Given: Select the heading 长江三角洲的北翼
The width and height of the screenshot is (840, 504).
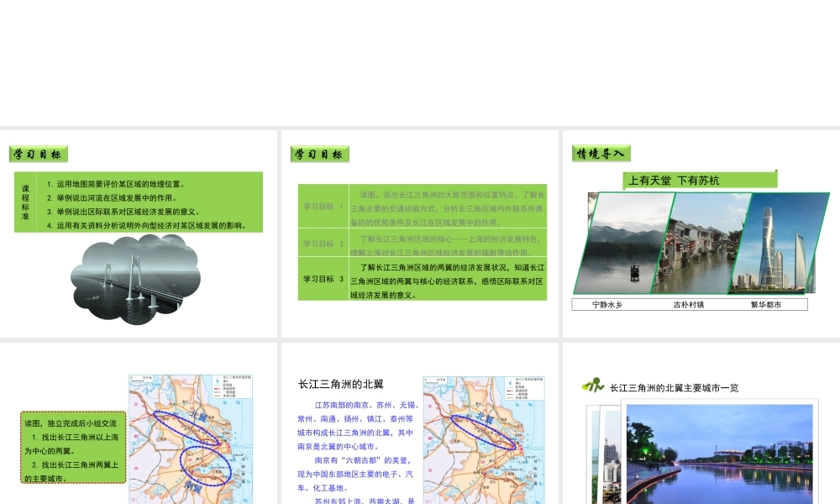Looking at the screenshot, I should coord(341,385).
